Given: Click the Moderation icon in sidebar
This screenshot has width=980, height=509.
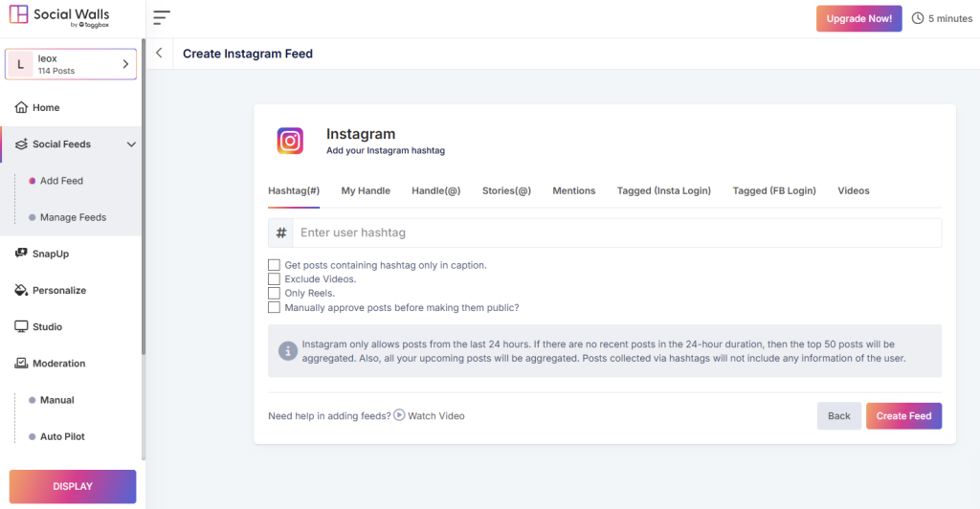Looking at the screenshot, I should 21,364.
